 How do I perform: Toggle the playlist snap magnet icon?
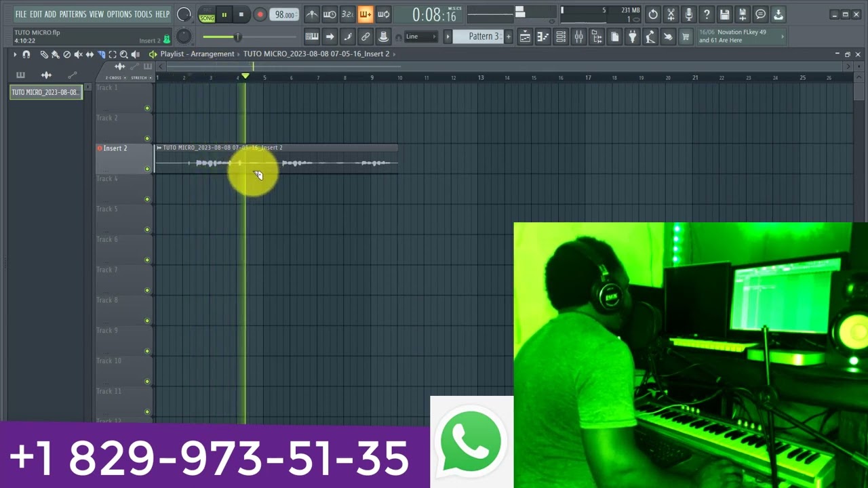26,54
